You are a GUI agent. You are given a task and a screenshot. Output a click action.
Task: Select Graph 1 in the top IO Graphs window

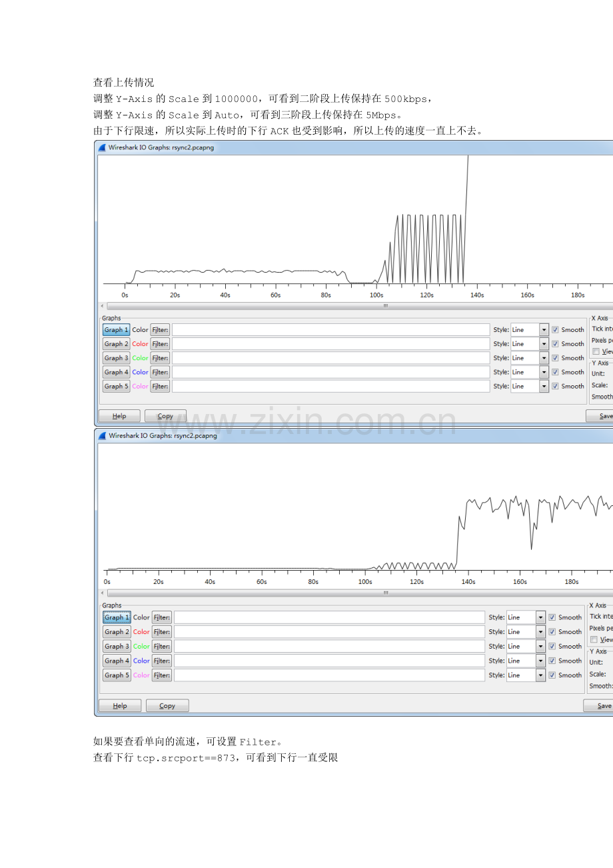(x=115, y=329)
